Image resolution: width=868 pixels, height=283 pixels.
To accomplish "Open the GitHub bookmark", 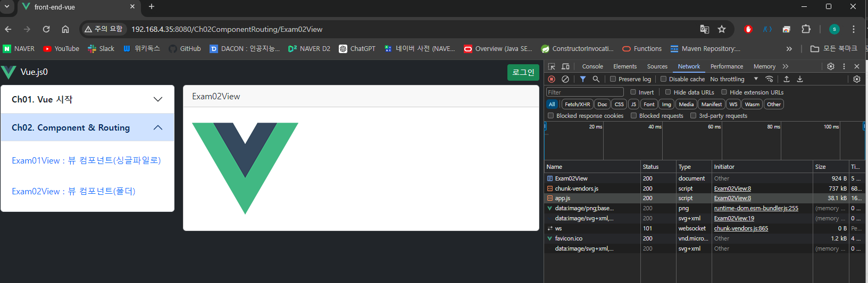I will pyautogui.click(x=185, y=48).
